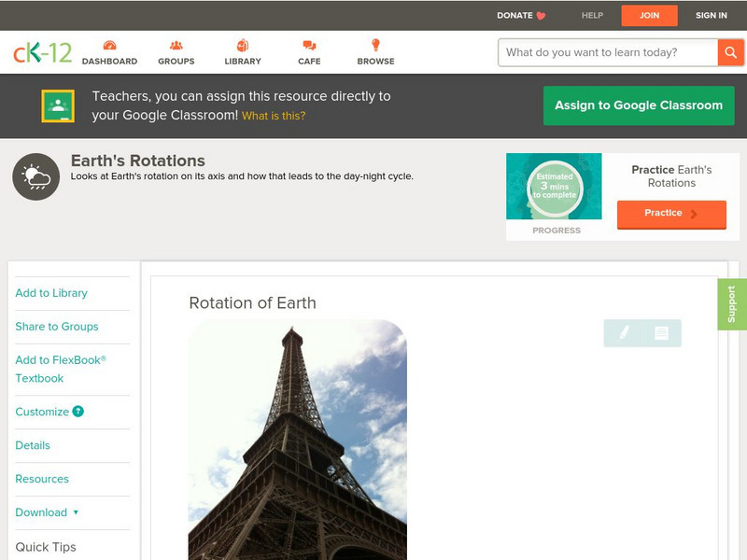
Task: Click the 'Earth's Rotations' title text
Action: (x=137, y=161)
